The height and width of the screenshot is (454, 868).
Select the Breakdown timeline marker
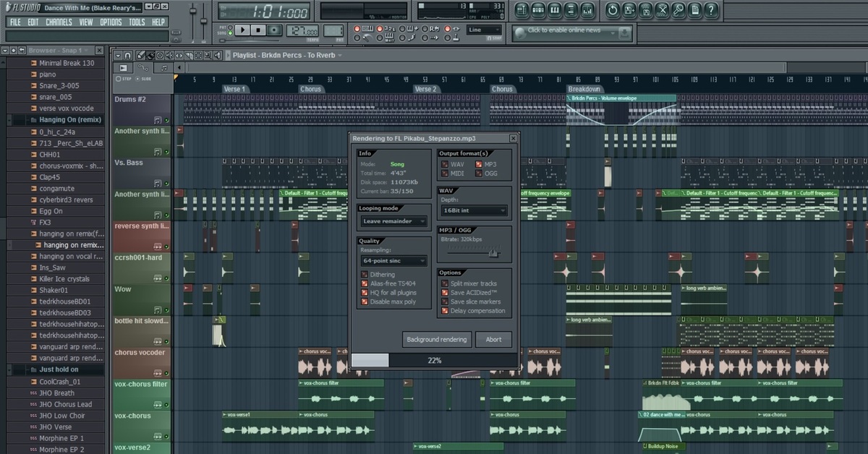(x=584, y=90)
